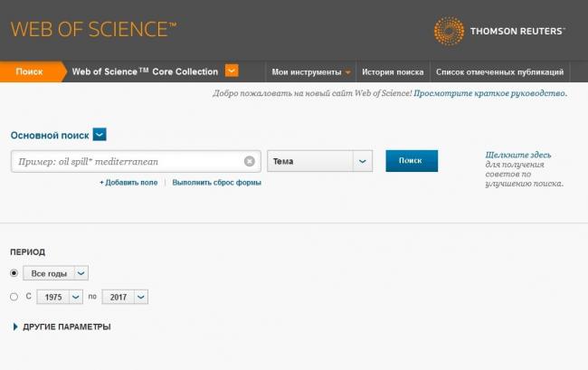Clear the search field with X icon
The width and height of the screenshot is (588, 370).
pyautogui.click(x=250, y=161)
